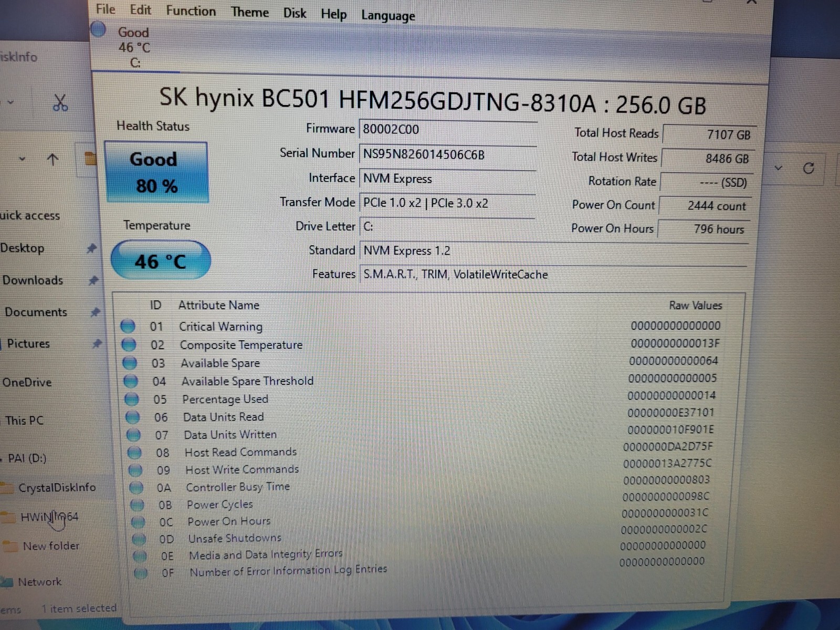Unpin Desktop using its pin icon

click(x=92, y=248)
